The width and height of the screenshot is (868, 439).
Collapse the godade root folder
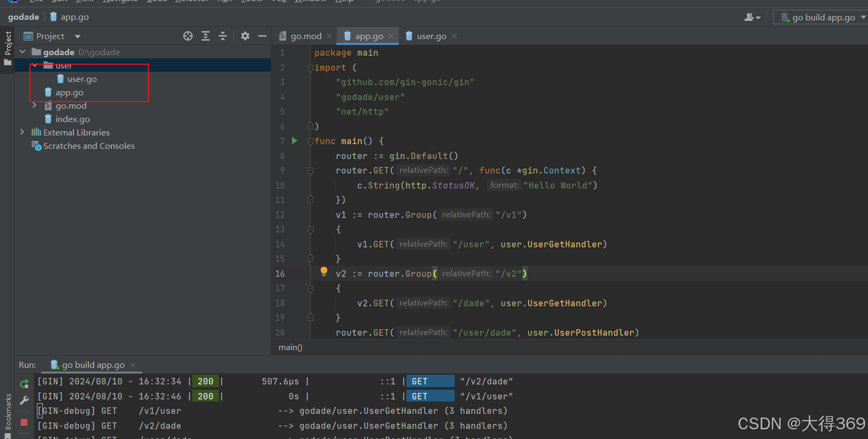coord(22,52)
